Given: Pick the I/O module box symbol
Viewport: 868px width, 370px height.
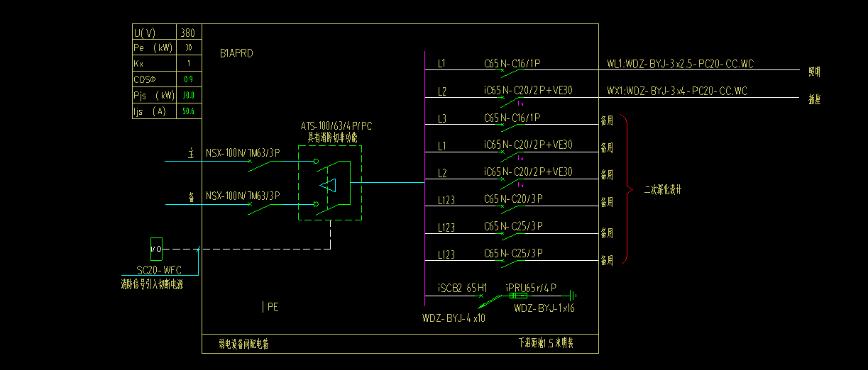Looking at the screenshot, I should pos(156,249).
